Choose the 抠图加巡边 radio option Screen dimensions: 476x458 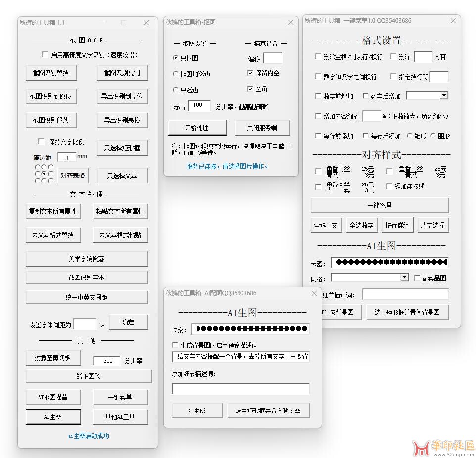pos(176,74)
